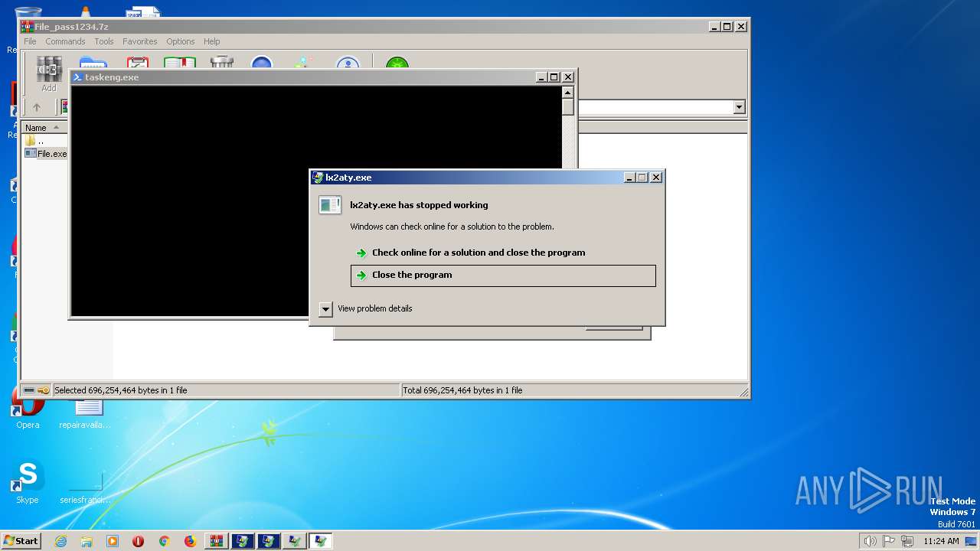This screenshot has height=551, width=980.
Task: Click the green VirusScan icon in WinRAR toolbar
Action: coord(397,63)
